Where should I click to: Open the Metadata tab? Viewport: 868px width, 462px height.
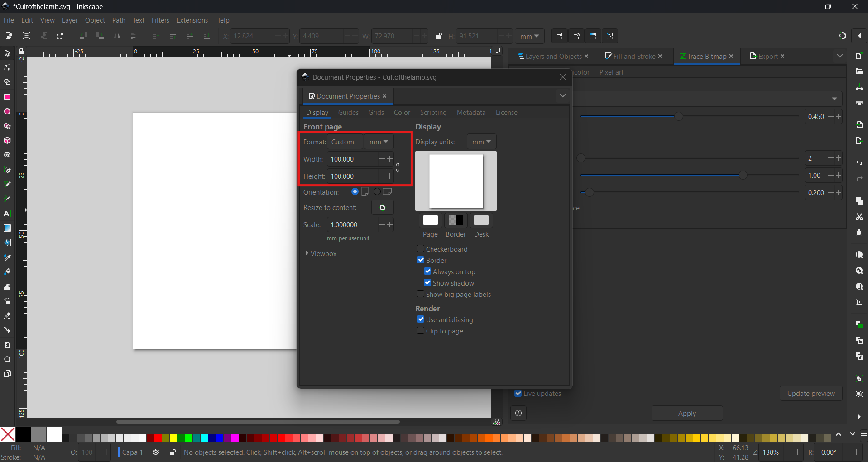coord(471,113)
